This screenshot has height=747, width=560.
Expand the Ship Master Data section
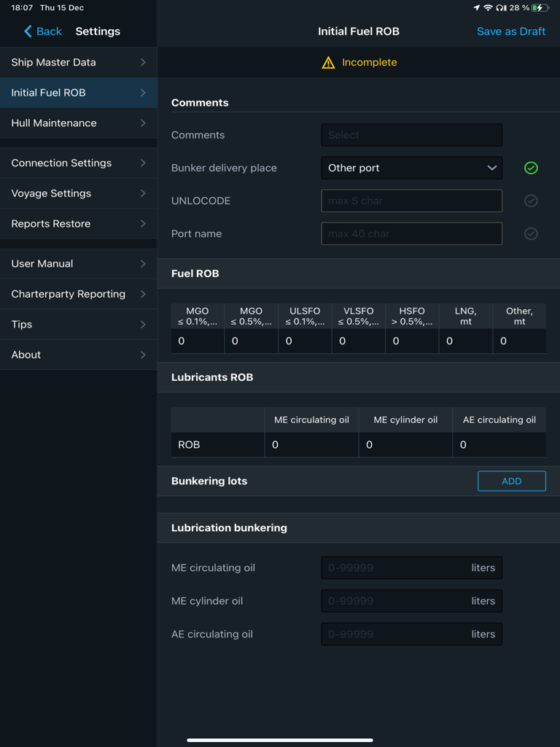78,62
